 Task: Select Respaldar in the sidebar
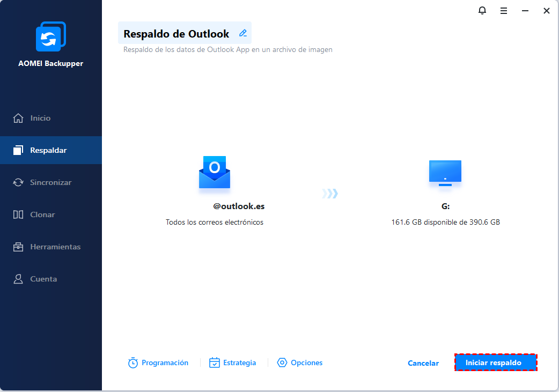(48, 150)
